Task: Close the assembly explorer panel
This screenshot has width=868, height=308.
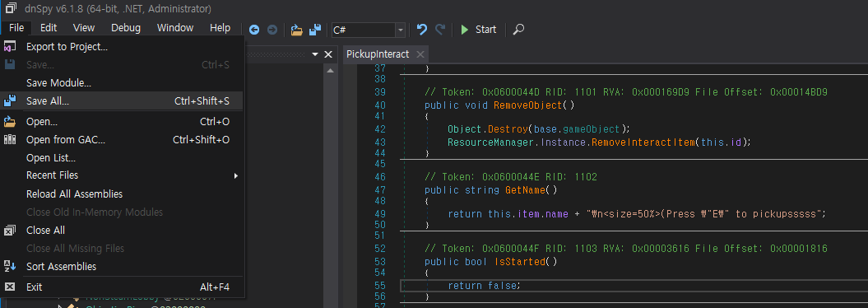Action: pyautogui.click(x=327, y=54)
